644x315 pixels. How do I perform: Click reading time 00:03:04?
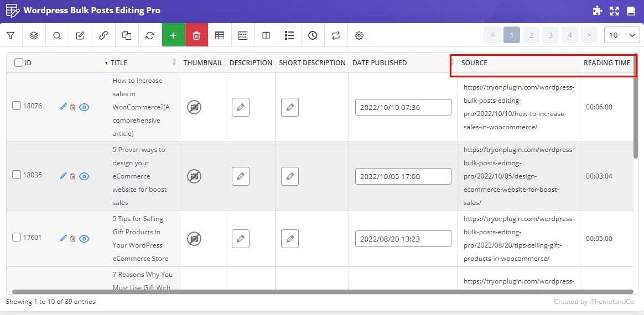coord(599,176)
